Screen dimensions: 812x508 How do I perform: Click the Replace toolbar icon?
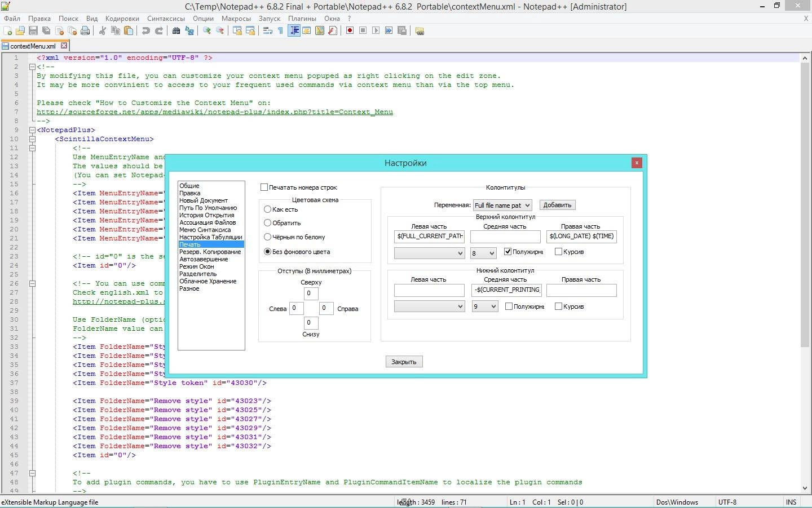coord(189,30)
